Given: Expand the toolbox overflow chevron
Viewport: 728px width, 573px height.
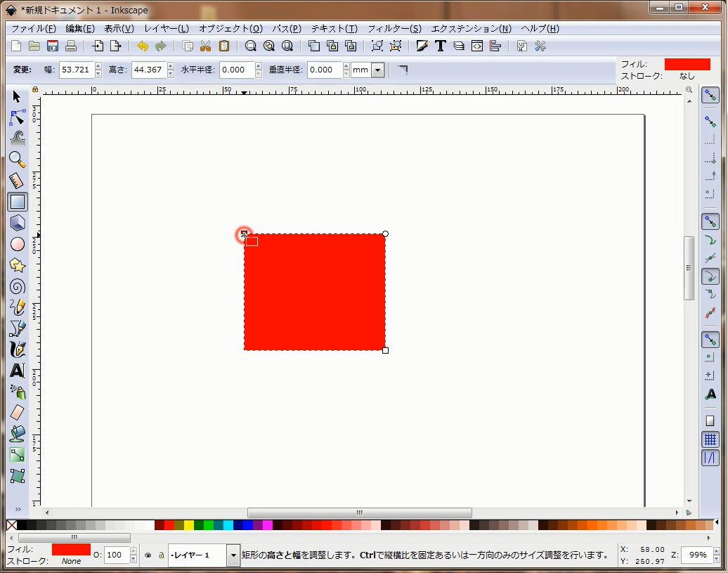Looking at the screenshot, I should point(18,509).
